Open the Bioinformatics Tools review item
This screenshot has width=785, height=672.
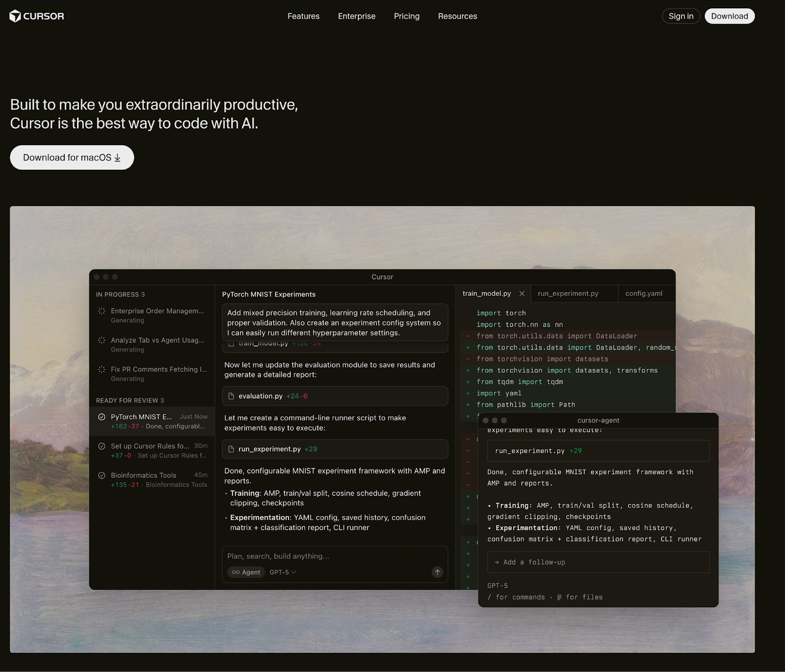point(152,480)
